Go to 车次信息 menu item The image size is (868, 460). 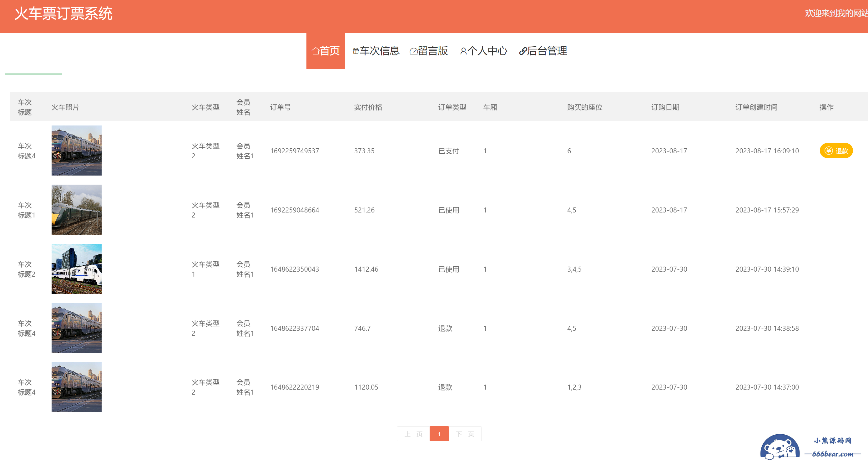(376, 51)
